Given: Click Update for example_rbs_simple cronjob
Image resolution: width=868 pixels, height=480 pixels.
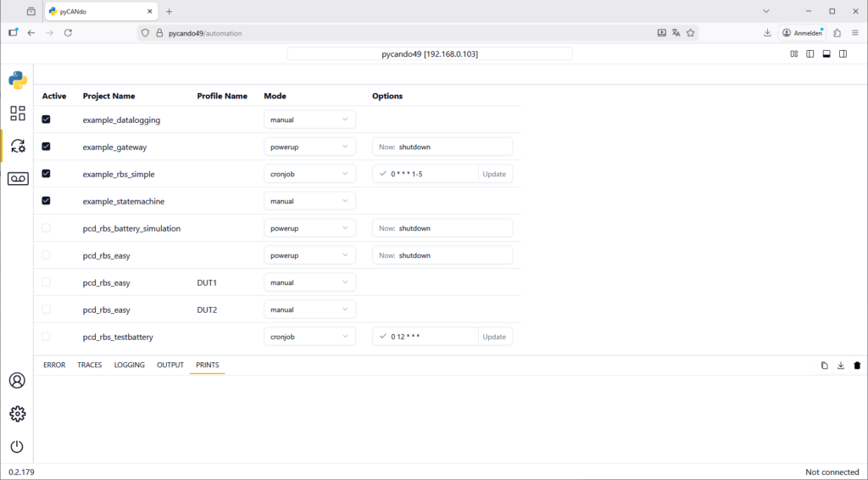Looking at the screenshot, I should 494,174.
